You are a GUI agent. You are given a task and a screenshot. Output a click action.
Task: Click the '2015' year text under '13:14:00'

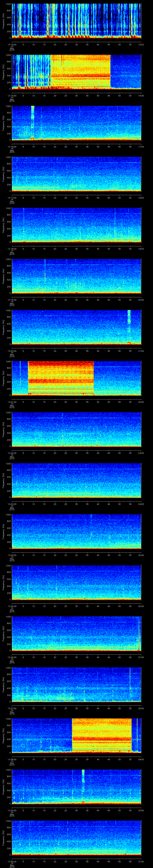[x=12, y=50]
